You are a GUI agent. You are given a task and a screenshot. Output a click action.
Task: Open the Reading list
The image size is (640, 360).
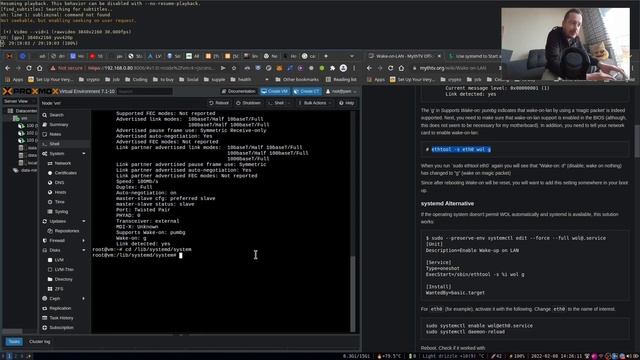tap(341, 80)
